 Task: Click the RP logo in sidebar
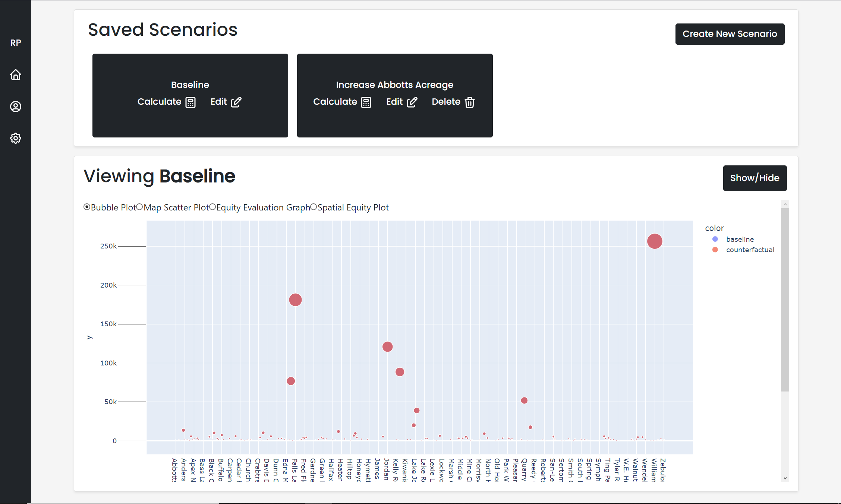(x=15, y=43)
